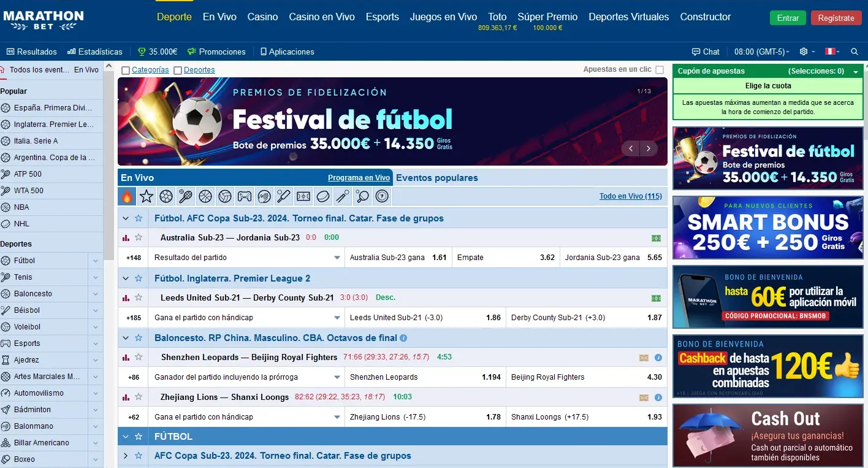Filter live events by tennis racket icon
The image size is (868, 468).
[186, 196]
